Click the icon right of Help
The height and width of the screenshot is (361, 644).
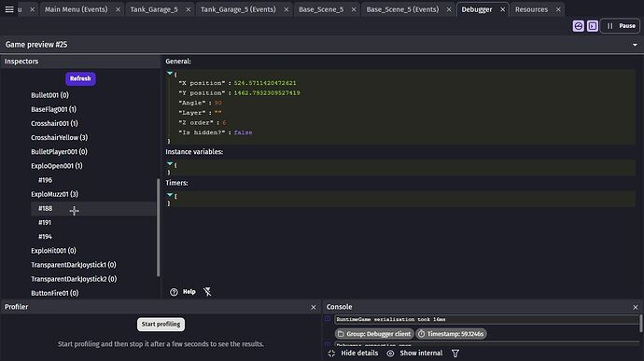207,292
